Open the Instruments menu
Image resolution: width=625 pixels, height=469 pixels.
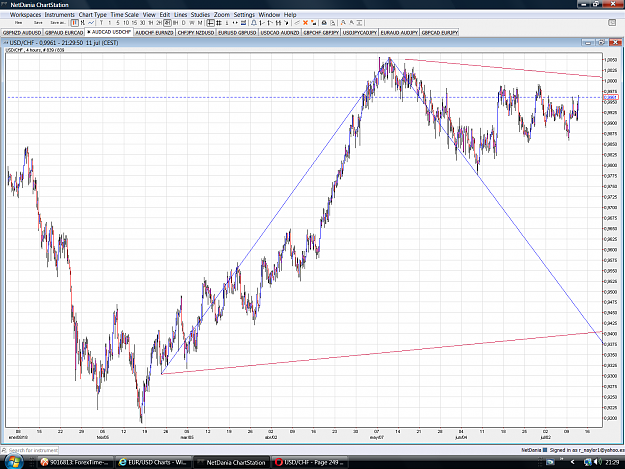tap(59, 15)
